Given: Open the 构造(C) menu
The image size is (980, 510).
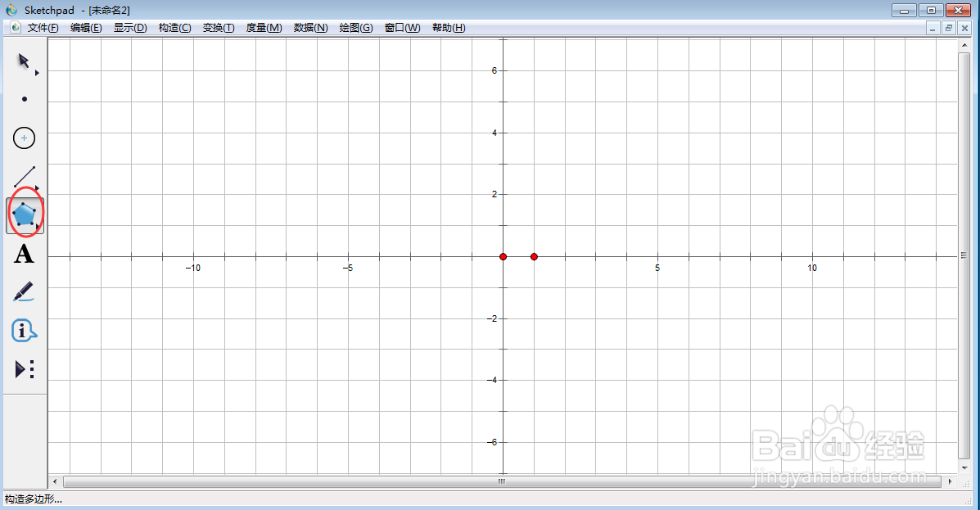Looking at the screenshot, I should (175, 28).
